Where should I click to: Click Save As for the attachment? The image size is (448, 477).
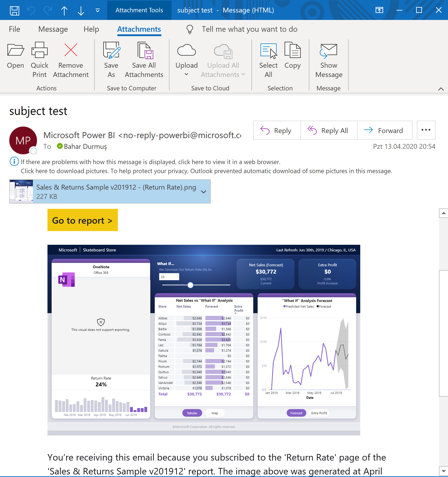click(x=111, y=60)
